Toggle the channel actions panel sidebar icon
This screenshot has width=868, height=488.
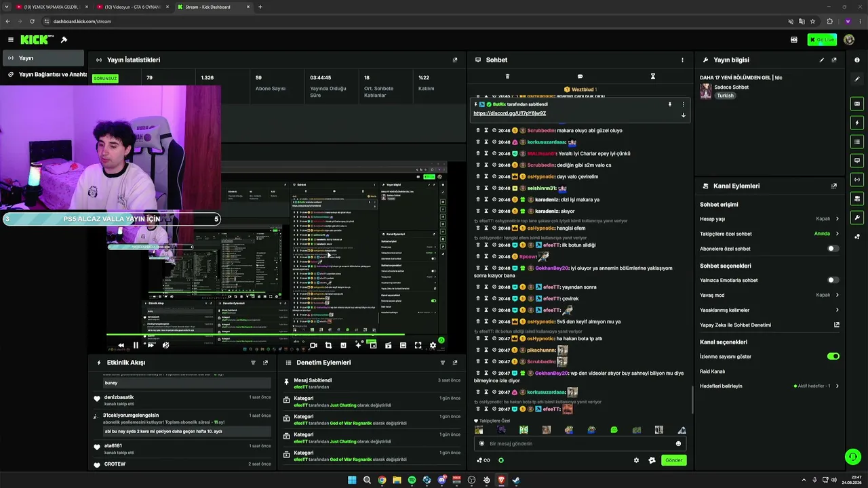857,199
